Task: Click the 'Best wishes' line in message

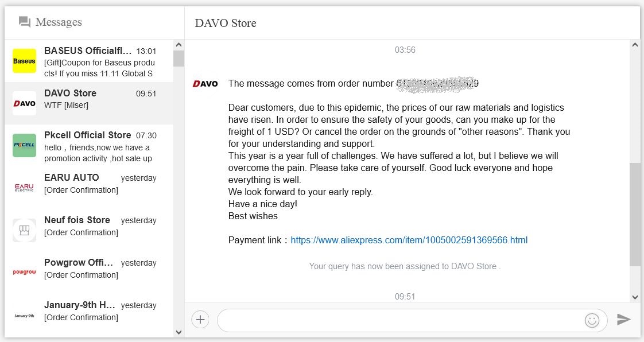Action: tap(253, 216)
